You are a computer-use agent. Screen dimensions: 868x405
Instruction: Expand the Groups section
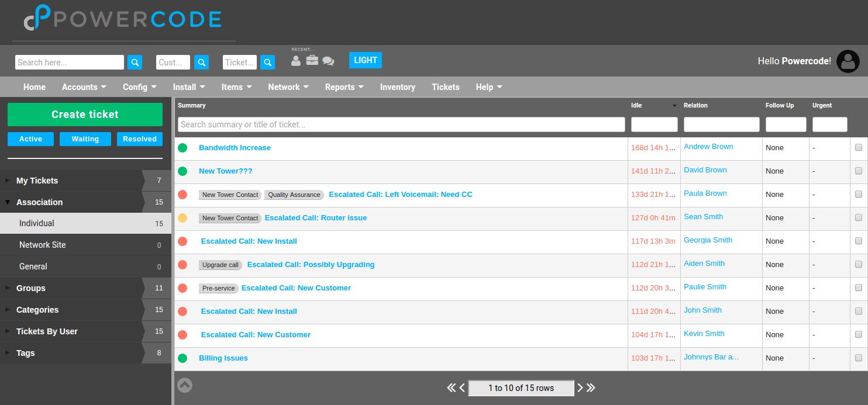[x=30, y=288]
